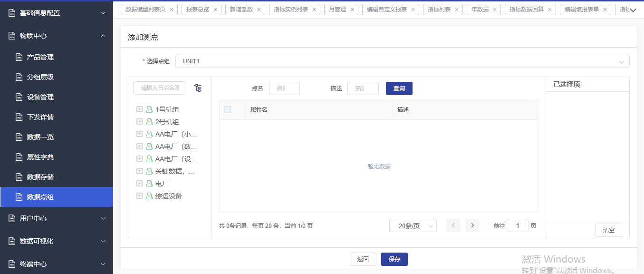Expand the 用户中心 sidebar menu
The width and height of the screenshot is (644, 274).
click(57, 218)
